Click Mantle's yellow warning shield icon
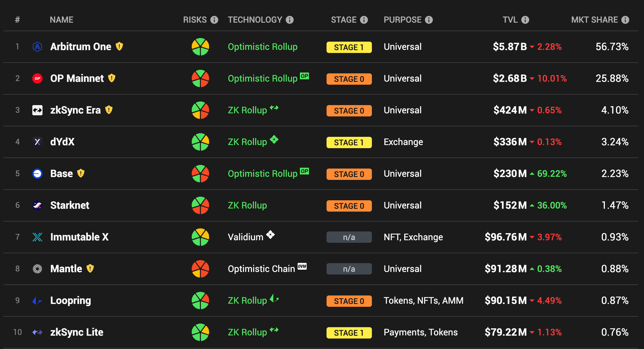Image resolution: width=644 pixels, height=349 pixels. pyautogui.click(x=90, y=268)
